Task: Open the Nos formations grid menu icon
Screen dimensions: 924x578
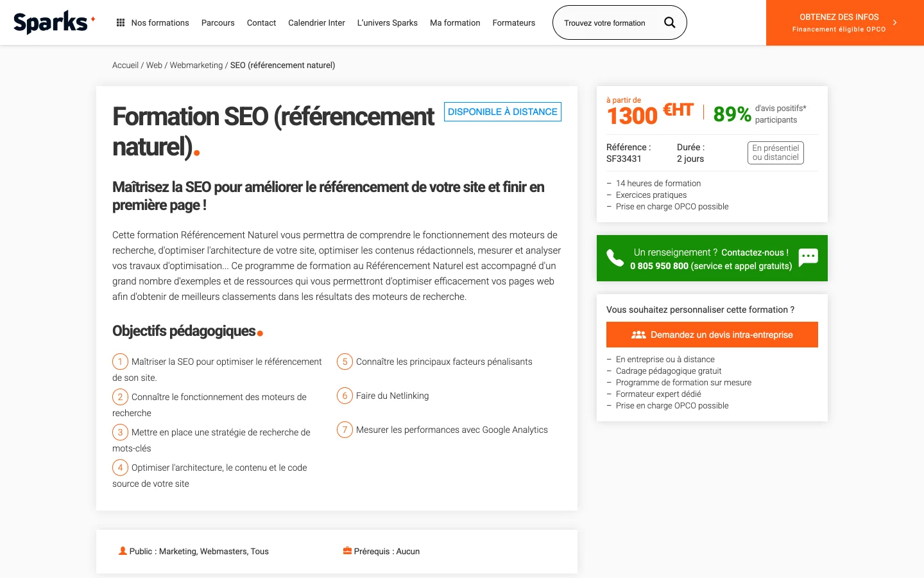Action: tap(121, 22)
